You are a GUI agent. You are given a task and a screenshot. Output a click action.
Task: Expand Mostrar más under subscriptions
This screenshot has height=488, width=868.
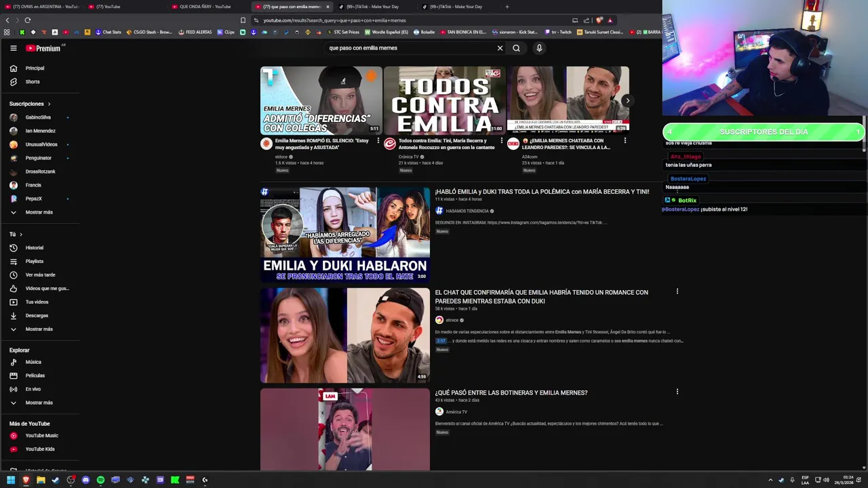click(x=39, y=212)
